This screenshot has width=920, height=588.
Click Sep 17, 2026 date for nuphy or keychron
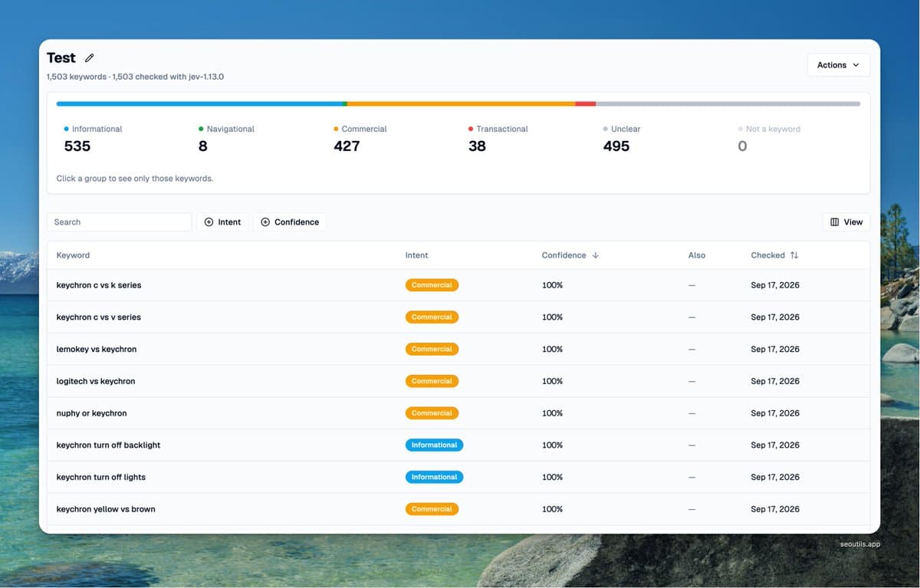tap(775, 413)
